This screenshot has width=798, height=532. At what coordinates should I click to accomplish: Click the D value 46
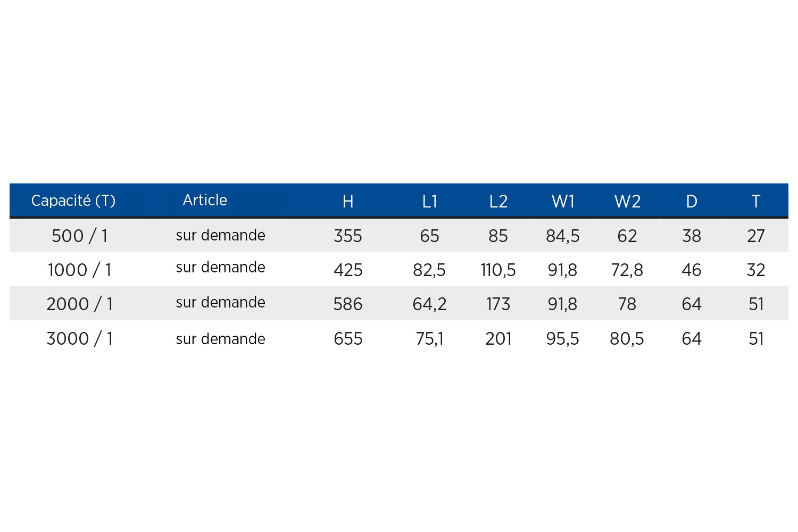point(692,270)
